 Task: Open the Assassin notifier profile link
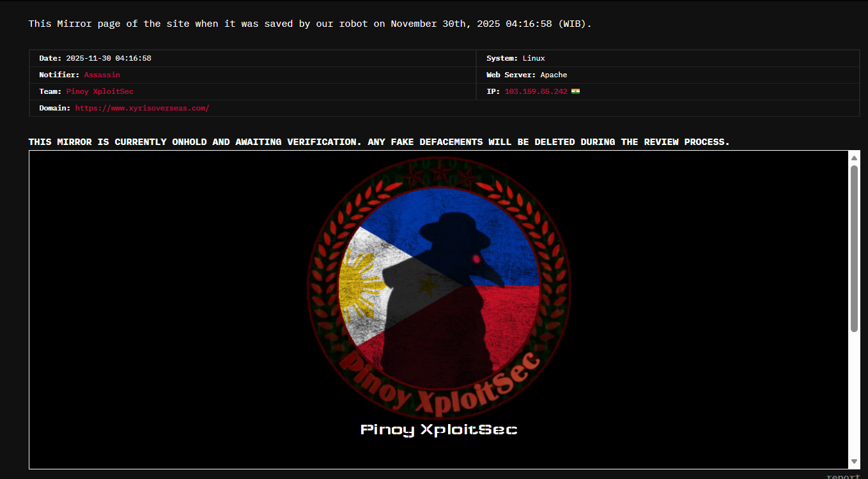coord(102,75)
